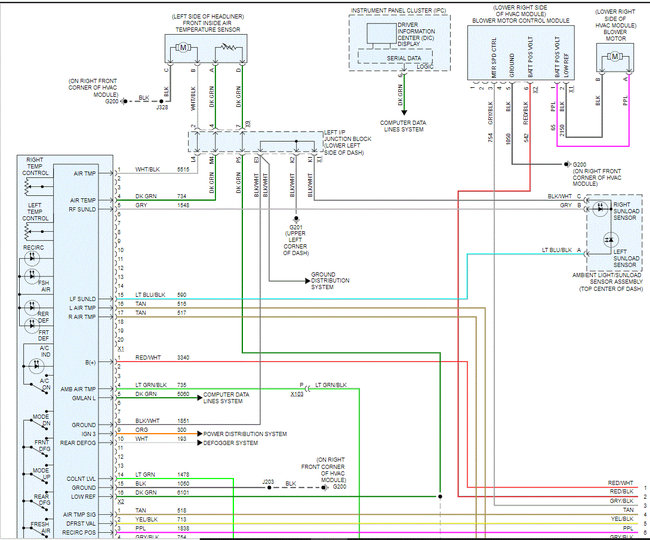This screenshot has width=650, height=540.
Task: Click the left sunload sensor diode symbol
Action: (x=610, y=240)
